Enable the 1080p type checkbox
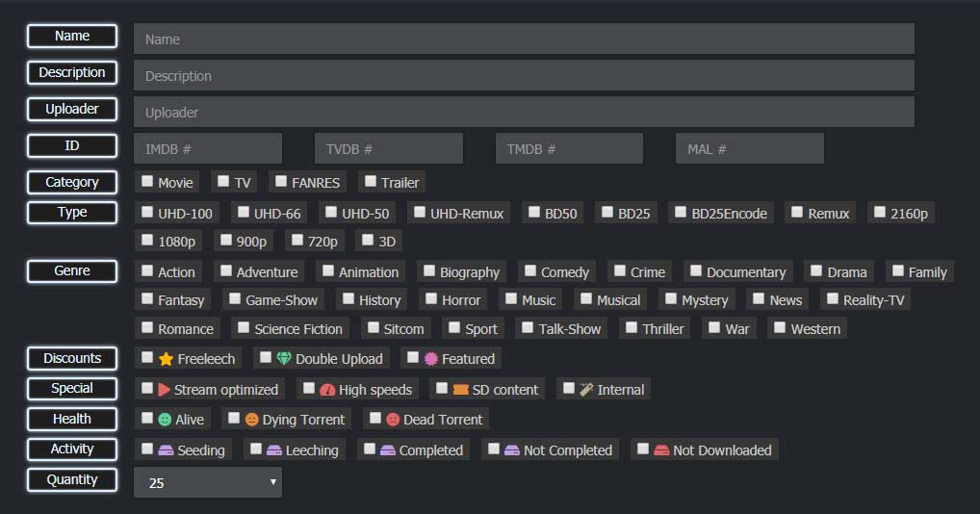 (x=147, y=240)
